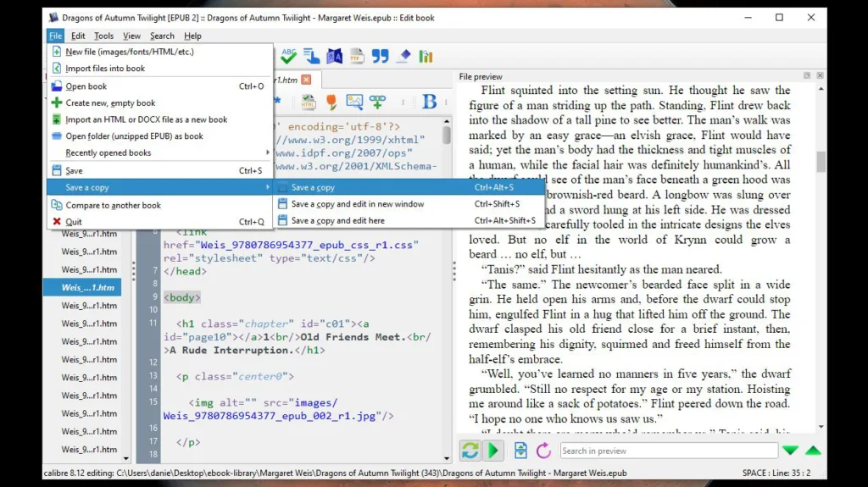The height and width of the screenshot is (487, 868).
Task: Click the code editor vertical scrollbar thumb
Action: click(x=447, y=136)
